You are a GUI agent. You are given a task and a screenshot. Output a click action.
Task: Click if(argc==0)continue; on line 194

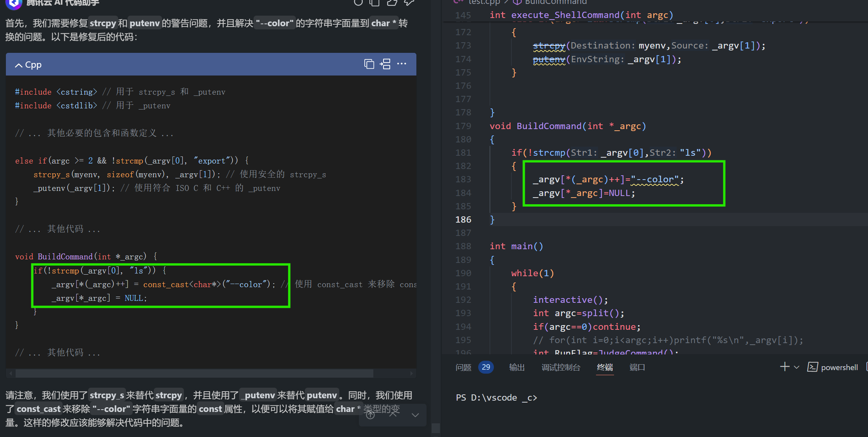click(587, 327)
